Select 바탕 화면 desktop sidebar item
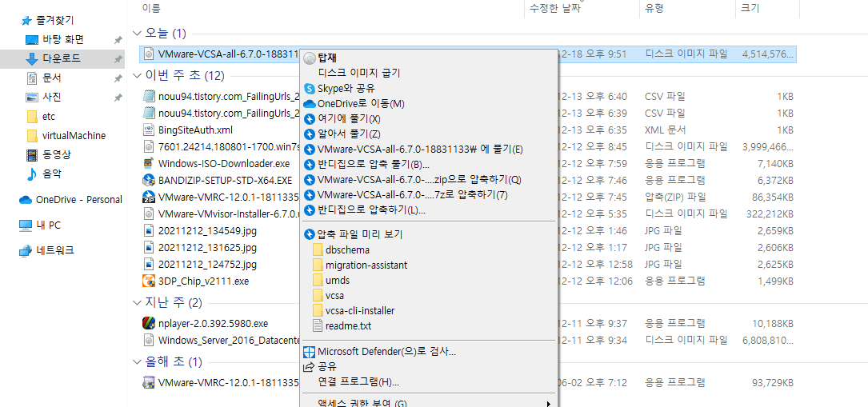Viewport: 868px width, 407px height. pos(62,40)
